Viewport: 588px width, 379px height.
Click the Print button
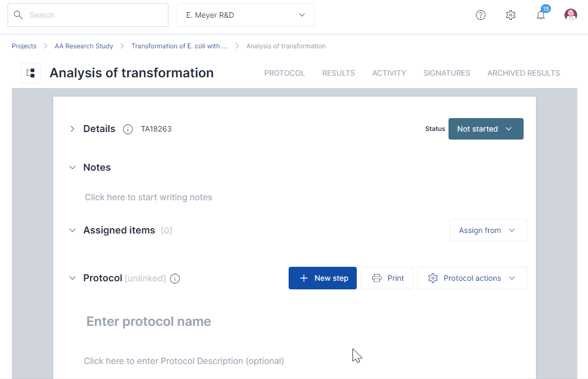[387, 278]
